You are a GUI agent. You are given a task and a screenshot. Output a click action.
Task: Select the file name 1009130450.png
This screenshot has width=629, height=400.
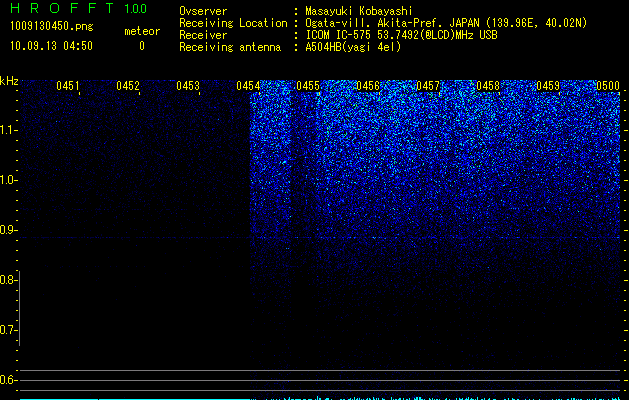click(52, 27)
